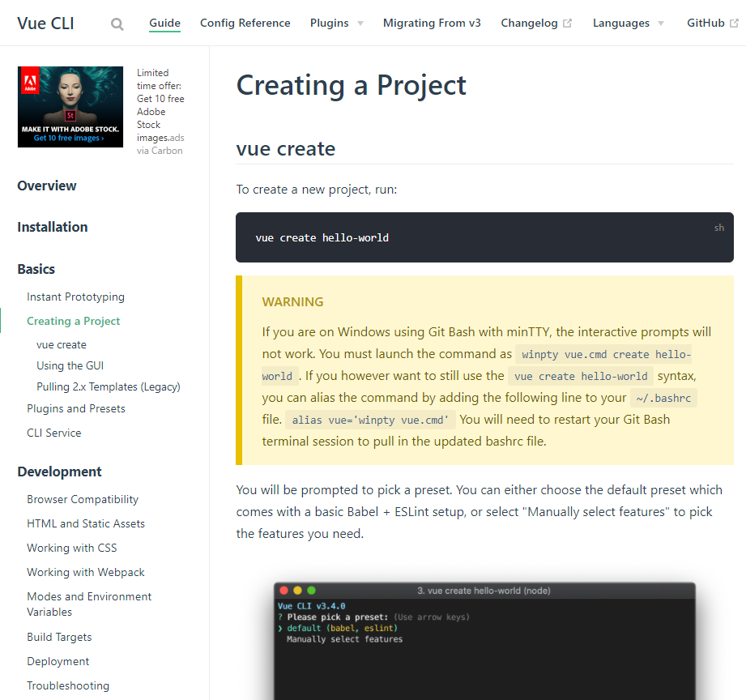This screenshot has height=700, width=746.
Task: Go to Migrating From v3
Action: 432,23
